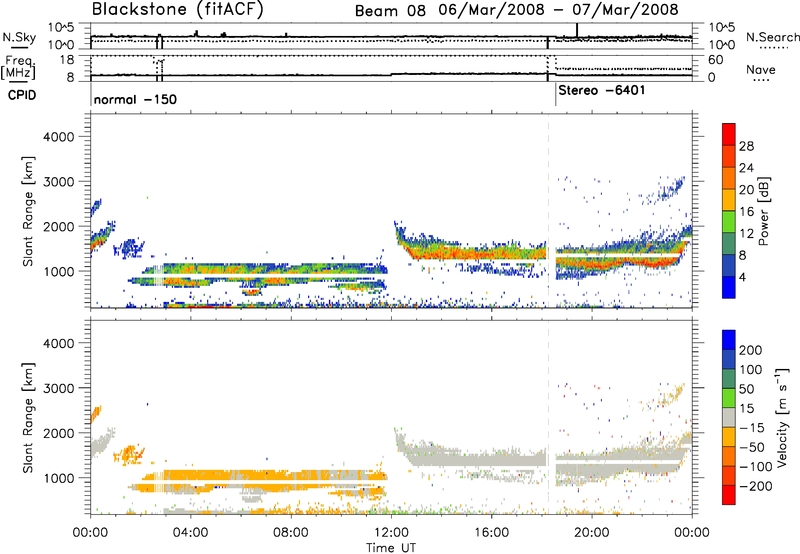Click the "24" label on the power colorbar

746,168
